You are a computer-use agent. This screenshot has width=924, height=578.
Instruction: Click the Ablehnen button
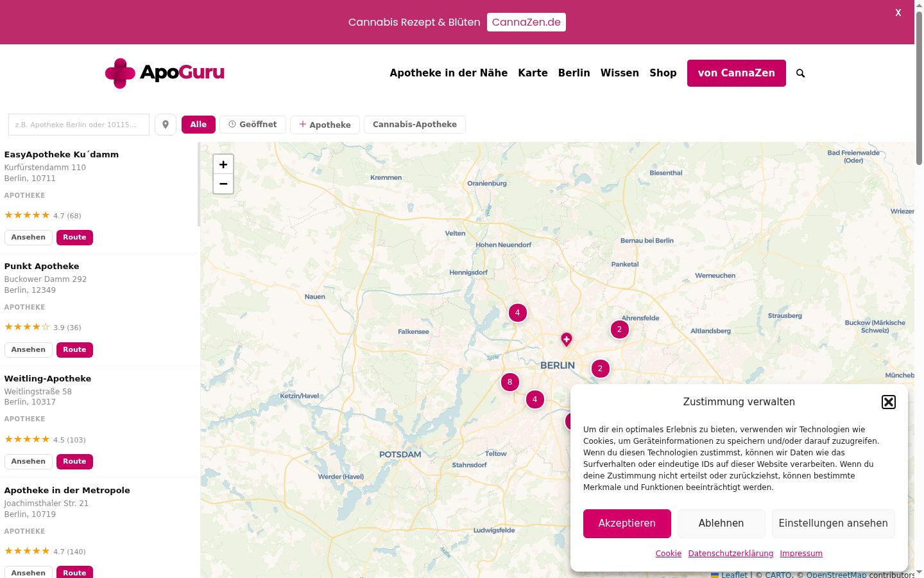(x=721, y=523)
